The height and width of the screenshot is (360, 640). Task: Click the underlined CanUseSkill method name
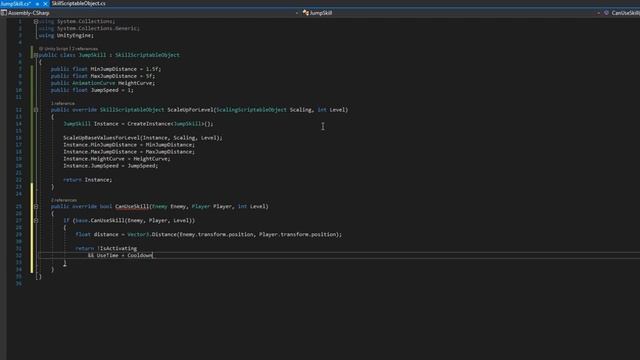coord(132,207)
